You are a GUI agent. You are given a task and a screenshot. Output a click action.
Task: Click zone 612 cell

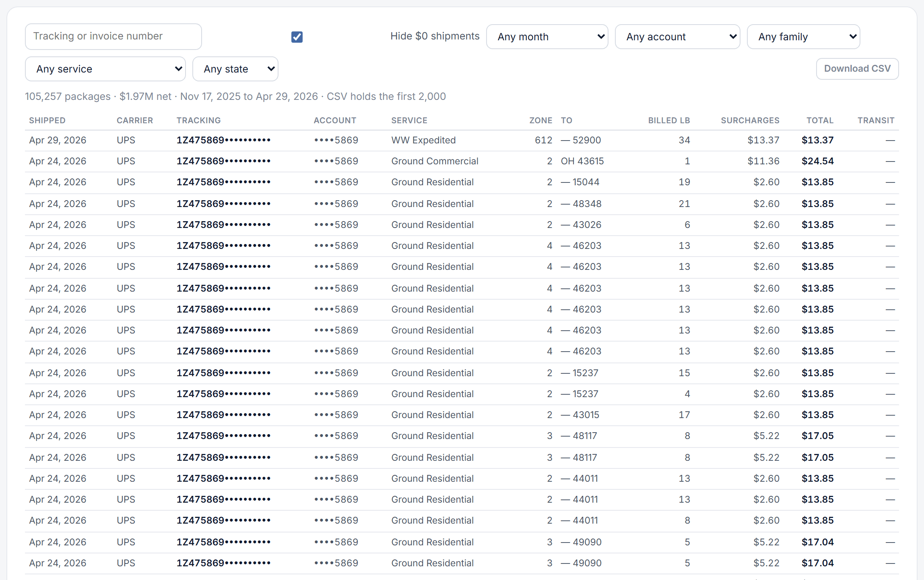[x=543, y=140]
